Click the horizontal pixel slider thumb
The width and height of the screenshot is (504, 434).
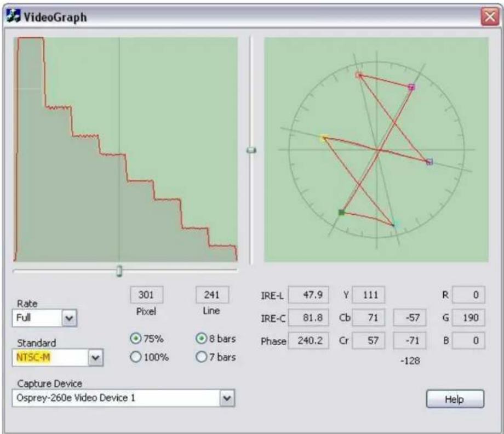click(119, 271)
